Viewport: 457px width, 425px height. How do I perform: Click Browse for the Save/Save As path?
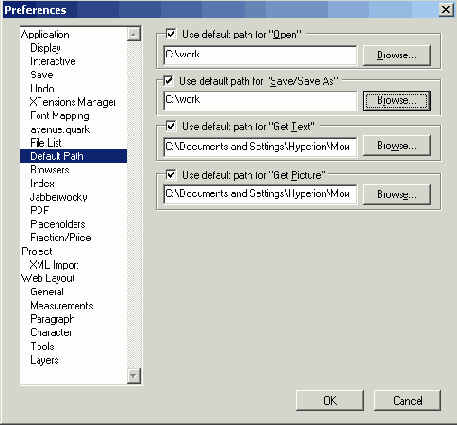397,101
